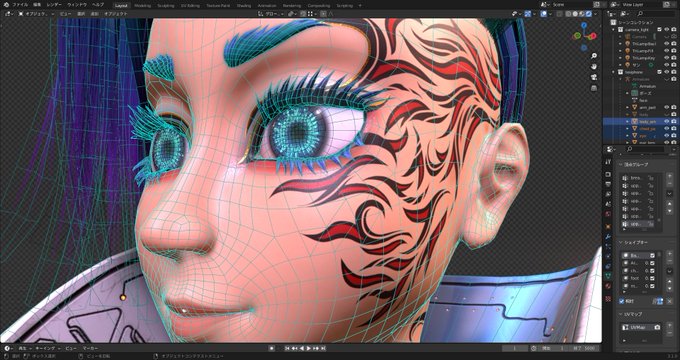Select rendered viewport shading mode
Viewport: 680px width, 360px height.
(x=588, y=14)
